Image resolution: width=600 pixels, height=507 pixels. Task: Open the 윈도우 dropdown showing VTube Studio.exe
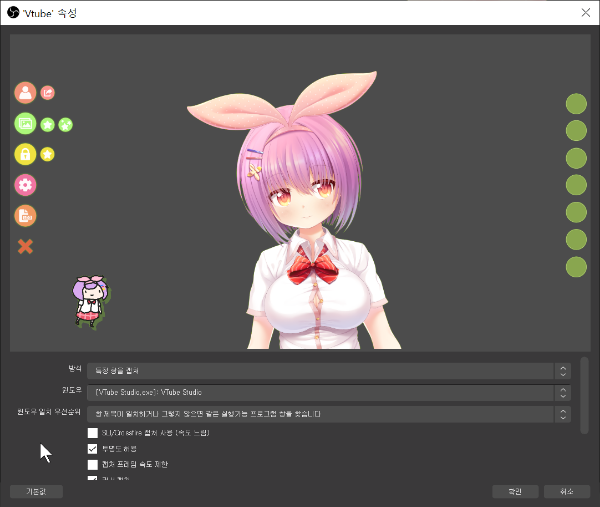click(x=329, y=393)
